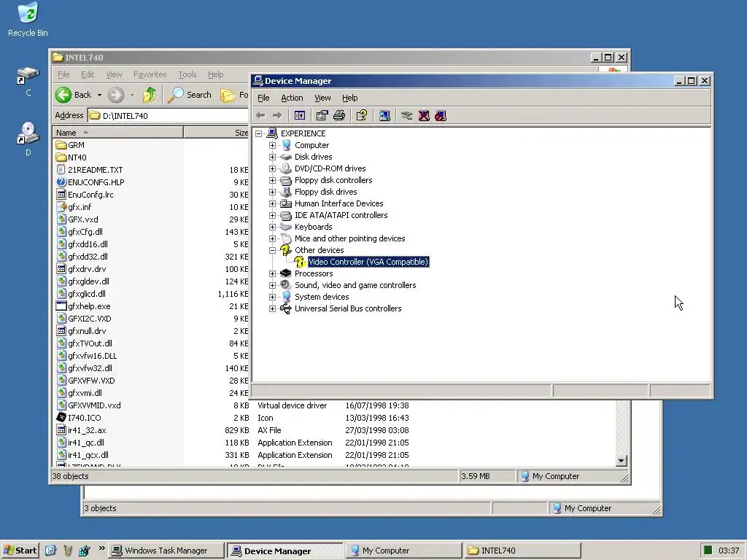Collapse the Other devices node
Image resolution: width=747 pixels, height=560 pixels.
273,251
